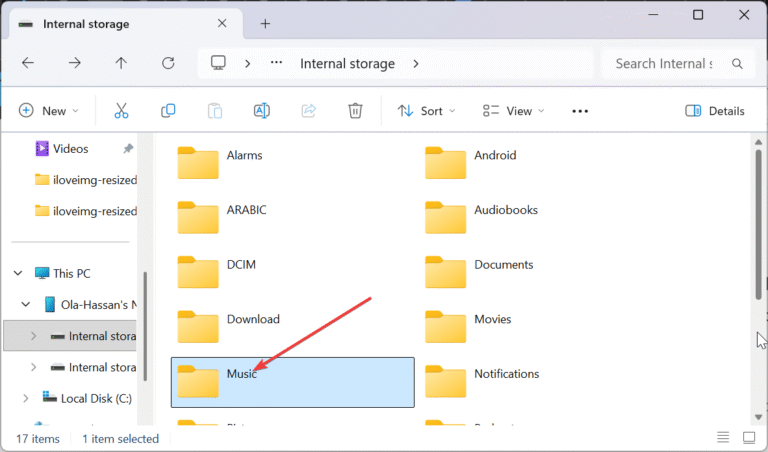Open the See more ellipsis menu

pyautogui.click(x=580, y=111)
